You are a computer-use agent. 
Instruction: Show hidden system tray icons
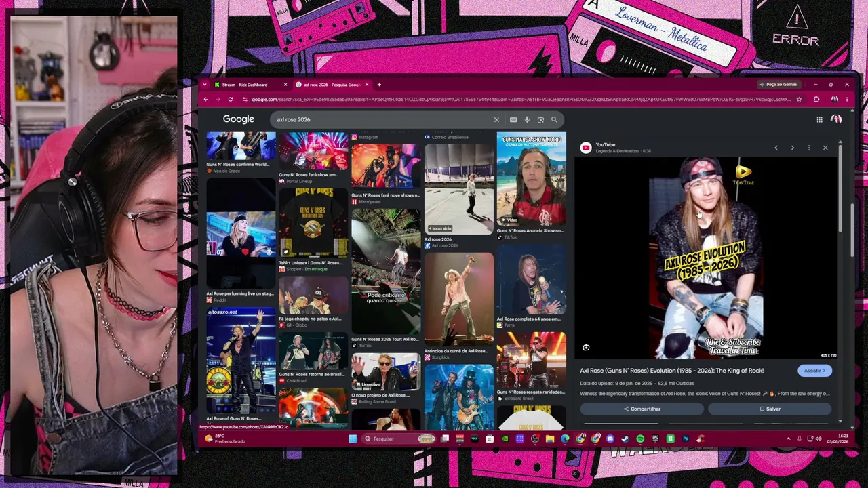788,439
